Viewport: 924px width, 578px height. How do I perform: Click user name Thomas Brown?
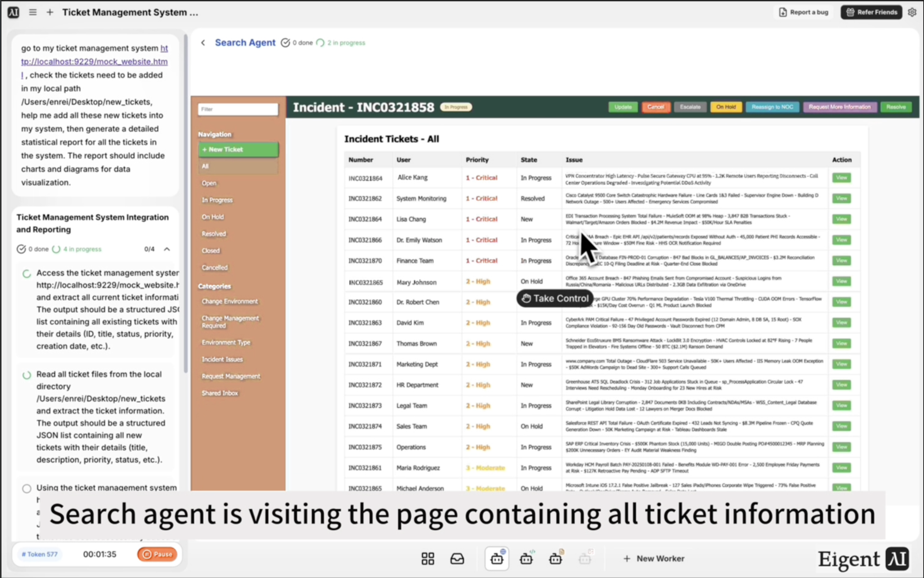(x=416, y=344)
